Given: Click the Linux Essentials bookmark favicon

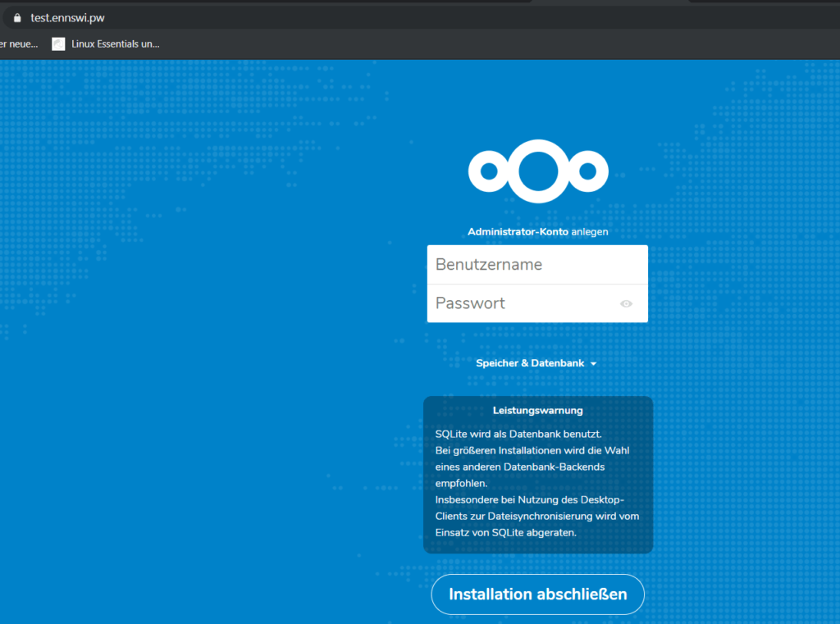Looking at the screenshot, I should (x=58, y=44).
